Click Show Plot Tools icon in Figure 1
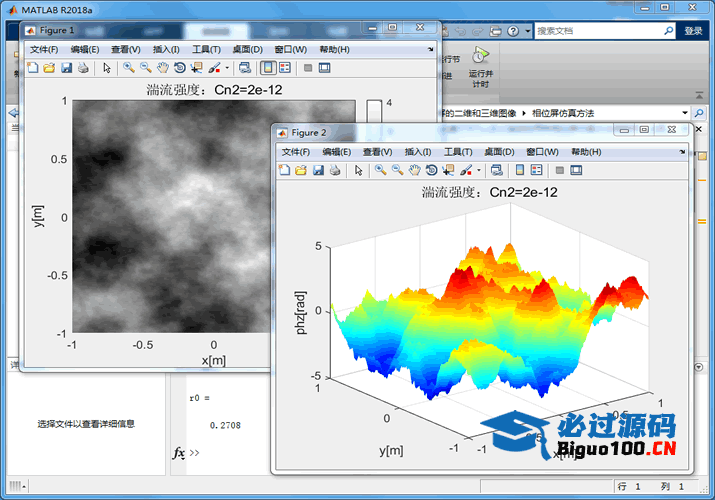The height and width of the screenshot is (500, 715). [325, 68]
